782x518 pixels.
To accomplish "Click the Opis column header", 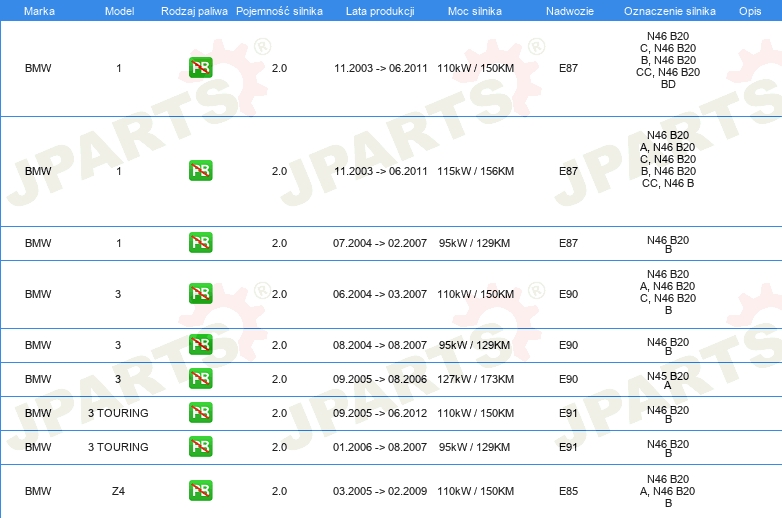I will [x=750, y=11].
